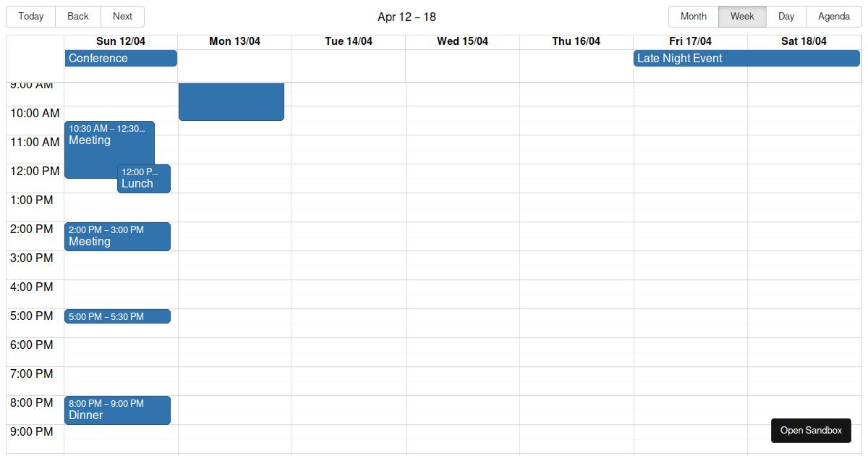Advance to the next week
This screenshot has width=868, height=456.
click(122, 16)
